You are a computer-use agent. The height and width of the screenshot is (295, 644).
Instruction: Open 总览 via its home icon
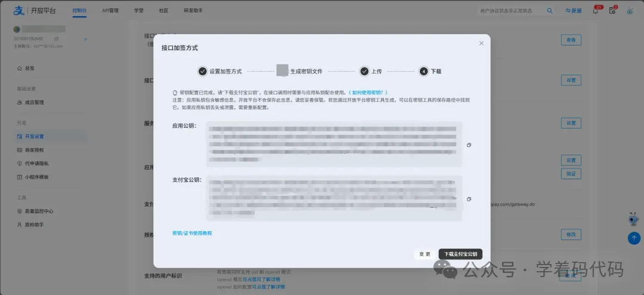pyautogui.click(x=19, y=68)
